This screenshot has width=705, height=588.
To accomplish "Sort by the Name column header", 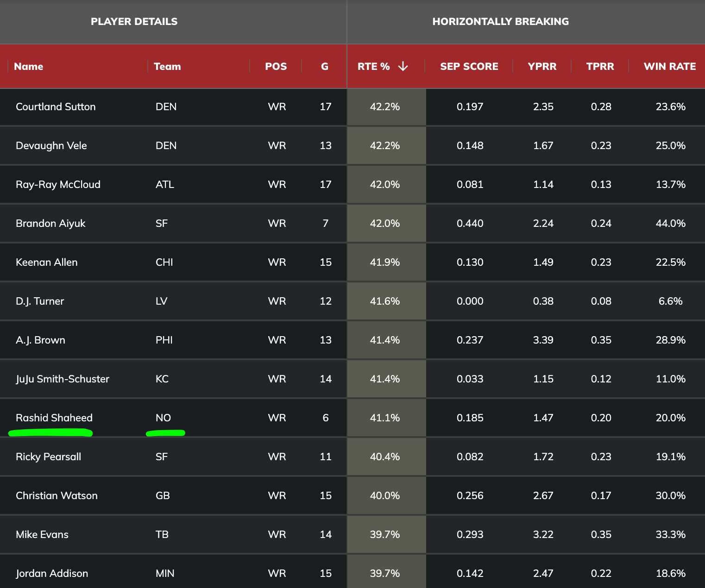I will point(28,66).
